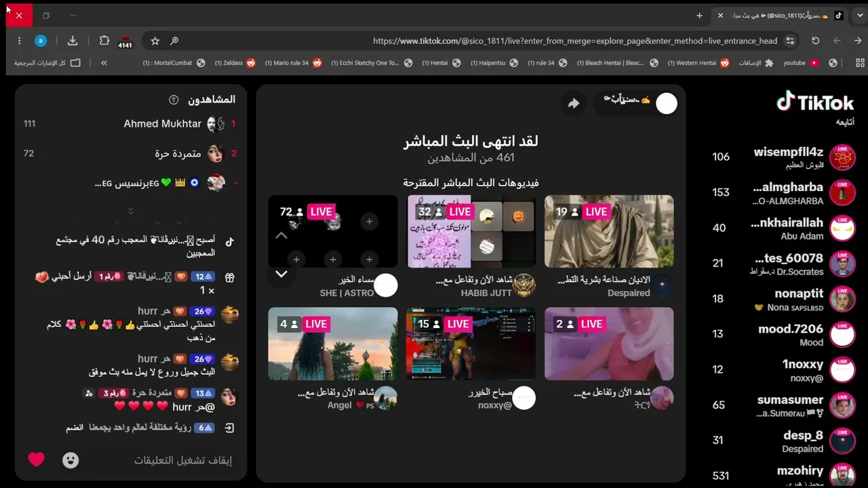Open the Angel live thumbnail with 4 viewers
The image size is (868, 488).
click(333, 344)
